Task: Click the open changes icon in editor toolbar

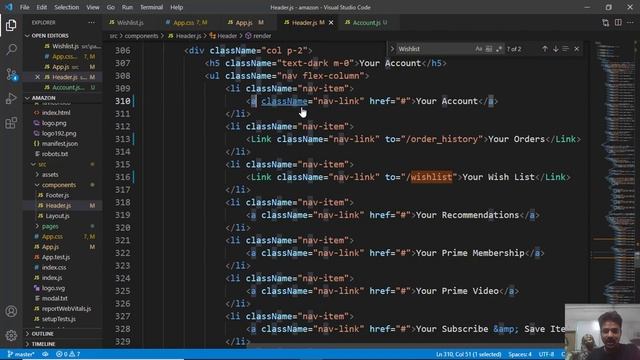Action: [x=605, y=22]
